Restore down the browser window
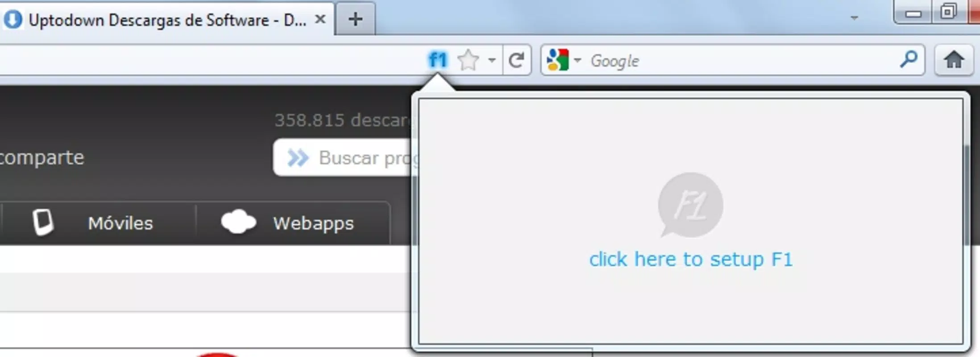The image size is (980, 357). 948,12
